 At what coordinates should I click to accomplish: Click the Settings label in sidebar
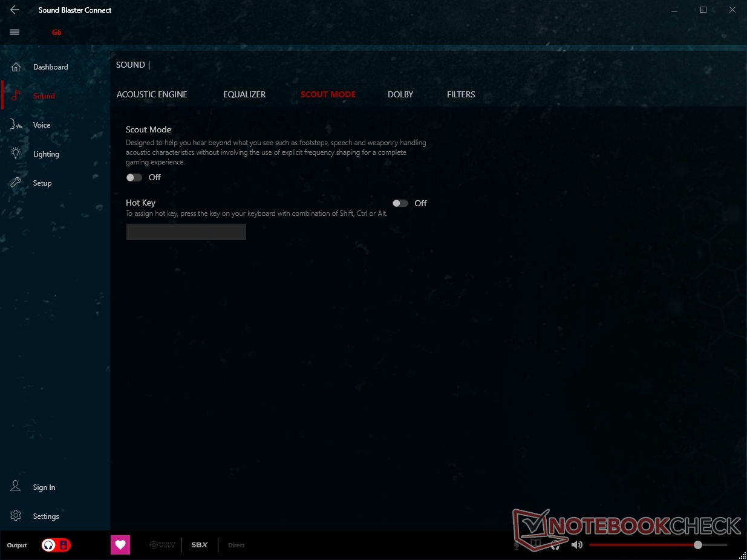coord(46,516)
